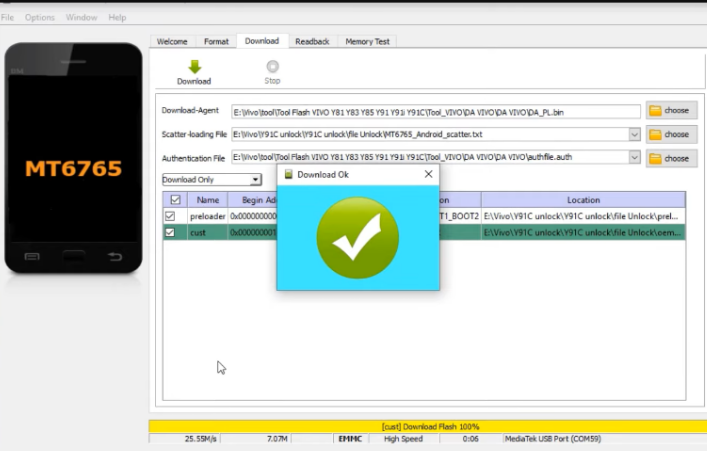Select the preloader name cell
Viewport: 707px width, 451px height.
click(207, 216)
